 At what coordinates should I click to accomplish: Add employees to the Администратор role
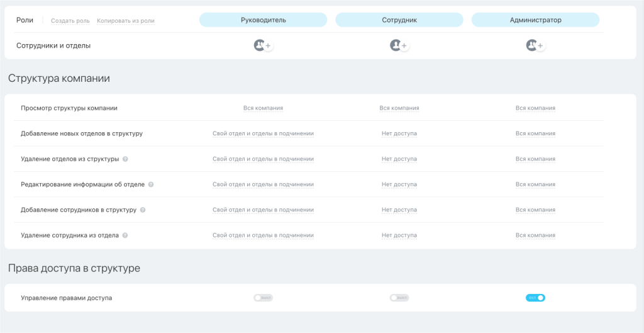tap(535, 45)
